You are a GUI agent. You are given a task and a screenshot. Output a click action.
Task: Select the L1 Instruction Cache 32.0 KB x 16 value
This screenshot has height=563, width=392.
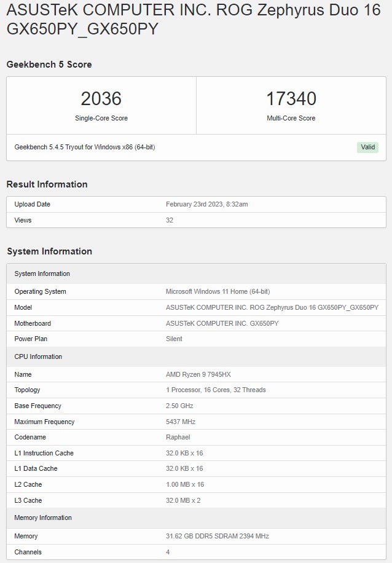(184, 453)
